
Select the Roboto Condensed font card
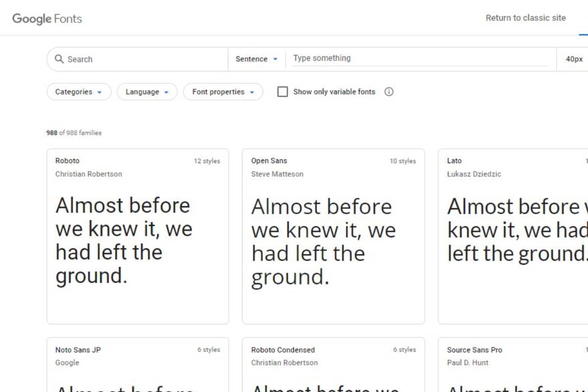[333, 365]
